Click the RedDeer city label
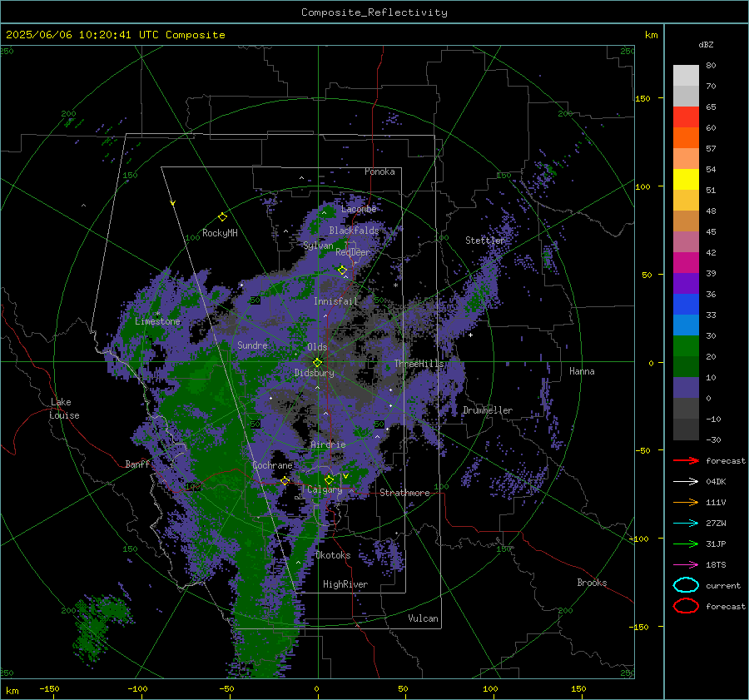The width and height of the screenshot is (749, 700). (x=353, y=252)
